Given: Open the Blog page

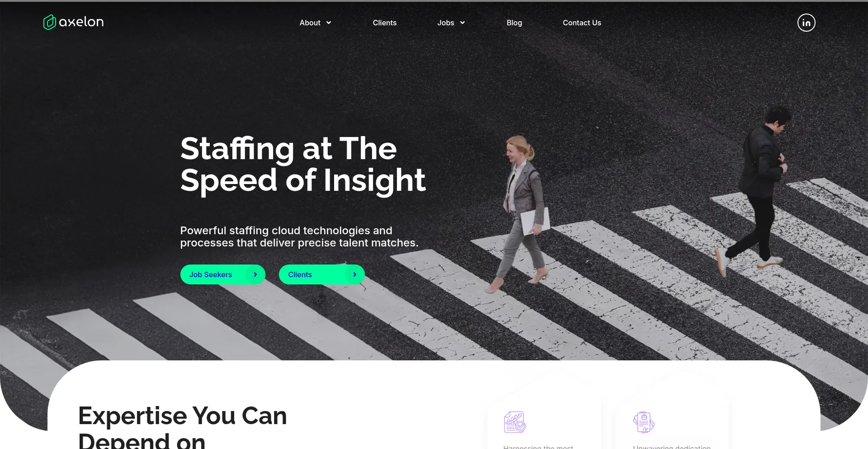Looking at the screenshot, I should 514,23.
